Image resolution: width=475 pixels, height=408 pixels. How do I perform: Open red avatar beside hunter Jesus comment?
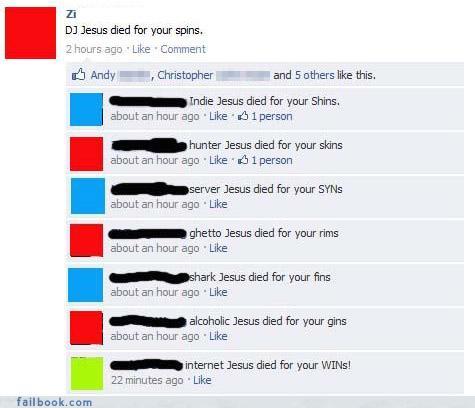[x=86, y=154]
